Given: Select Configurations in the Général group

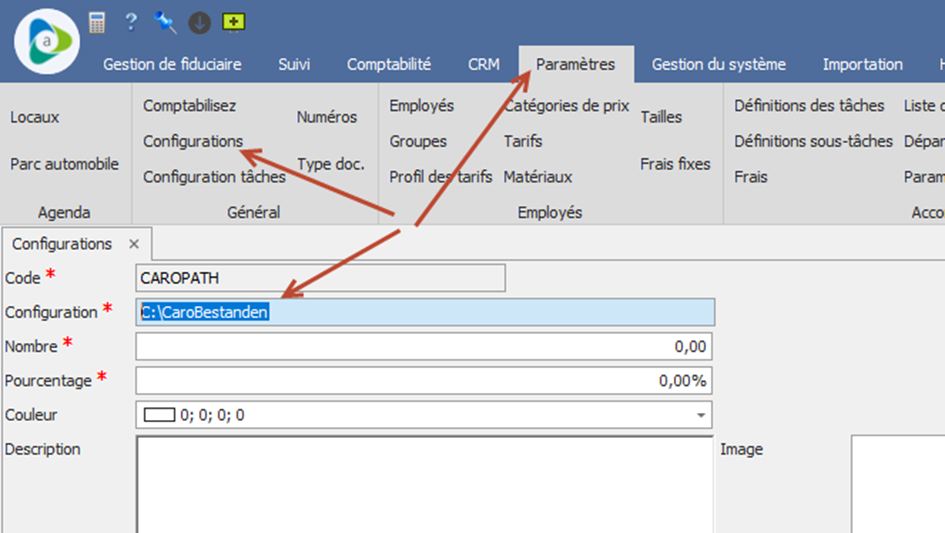Looking at the screenshot, I should pyautogui.click(x=193, y=141).
